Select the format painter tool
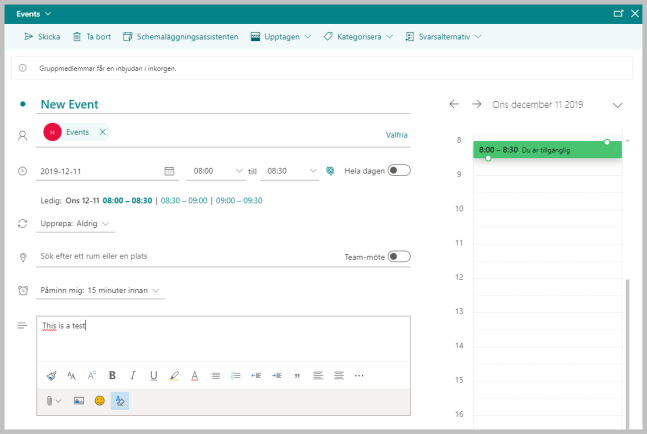 coord(51,375)
